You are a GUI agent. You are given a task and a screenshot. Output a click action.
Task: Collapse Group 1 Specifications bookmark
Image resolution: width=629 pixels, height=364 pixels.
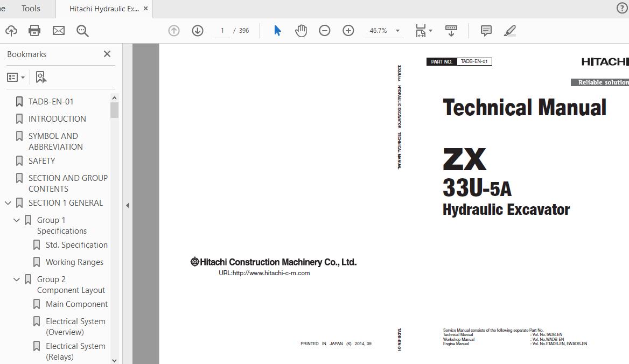(17, 220)
